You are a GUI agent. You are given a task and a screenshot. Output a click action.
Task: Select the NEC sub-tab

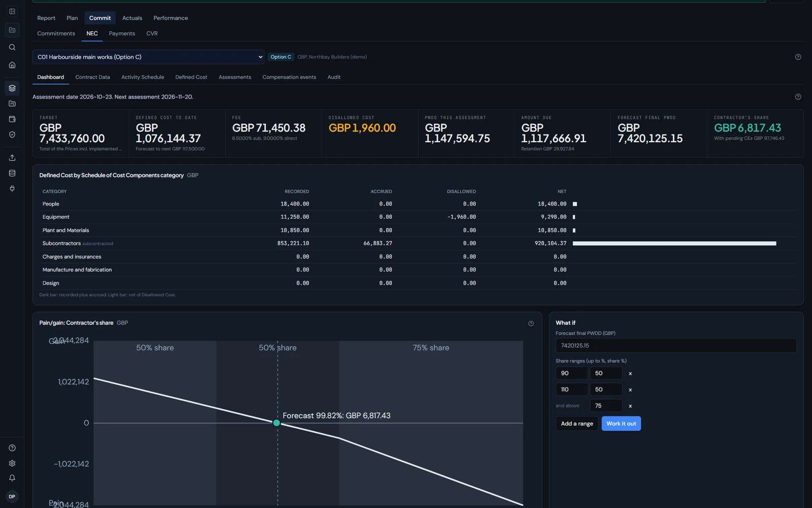[x=92, y=34]
